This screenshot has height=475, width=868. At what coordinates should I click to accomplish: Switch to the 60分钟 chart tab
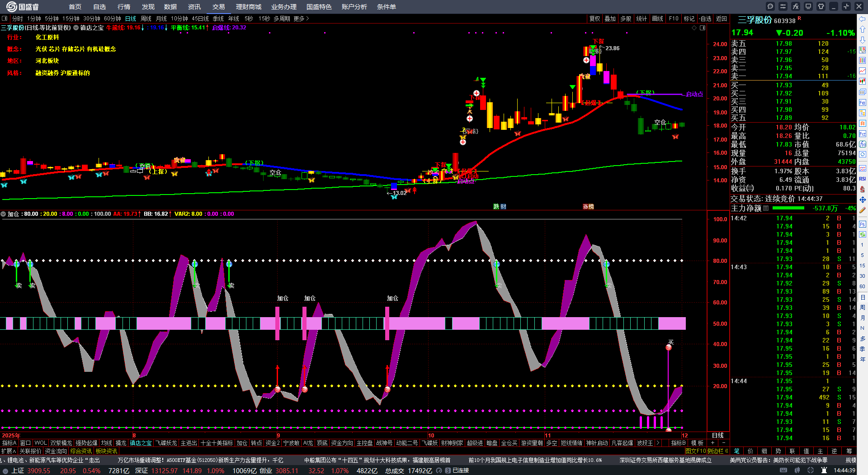point(113,19)
